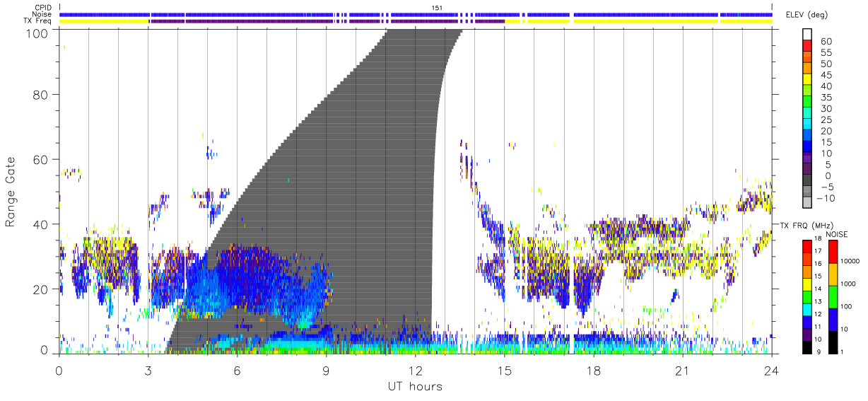868x401 pixels.
Task: Click the "Range Gate" y-axis title
Action: pos(11,192)
